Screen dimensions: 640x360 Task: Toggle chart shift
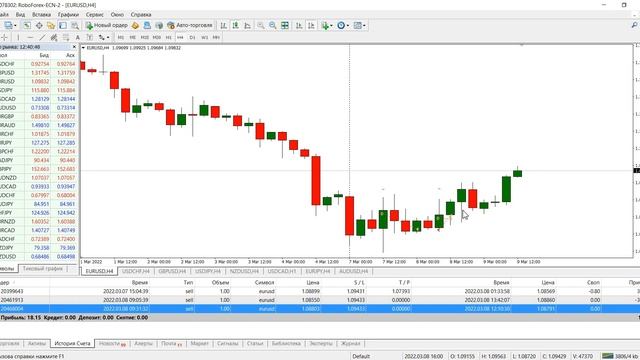coord(311,25)
